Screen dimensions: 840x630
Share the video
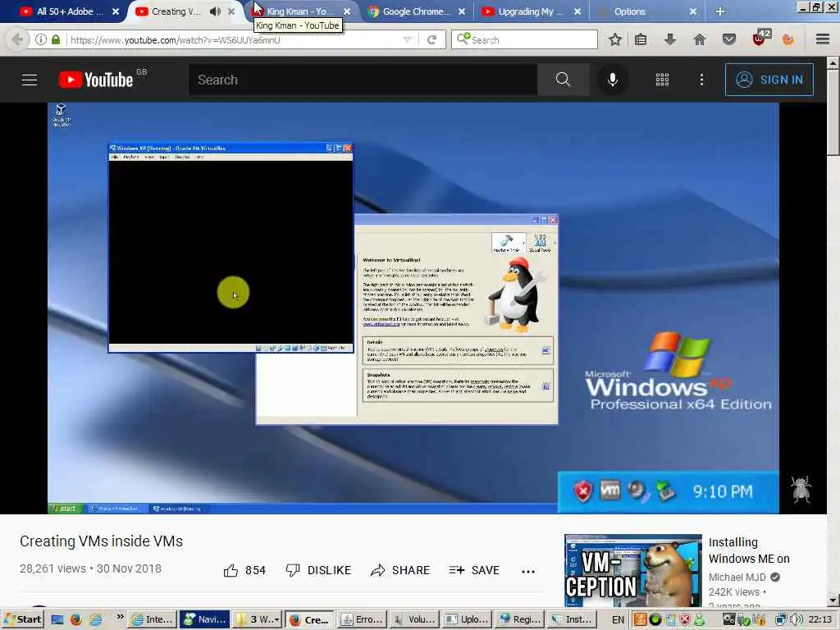399,571
